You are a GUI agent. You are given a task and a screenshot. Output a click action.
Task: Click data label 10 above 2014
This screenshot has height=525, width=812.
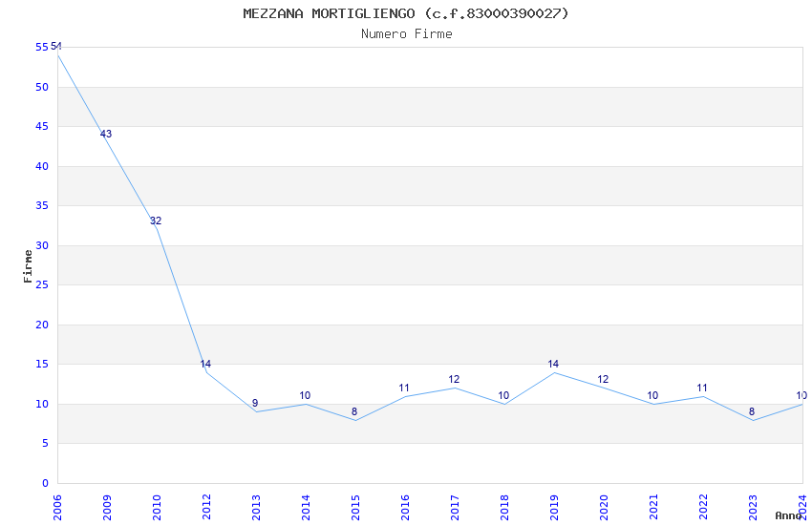305,395
